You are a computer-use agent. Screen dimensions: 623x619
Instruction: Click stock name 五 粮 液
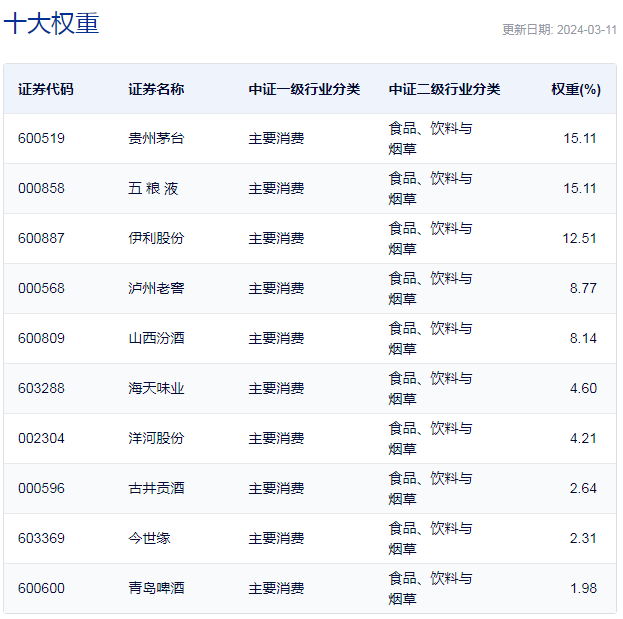tap(153, 188)
